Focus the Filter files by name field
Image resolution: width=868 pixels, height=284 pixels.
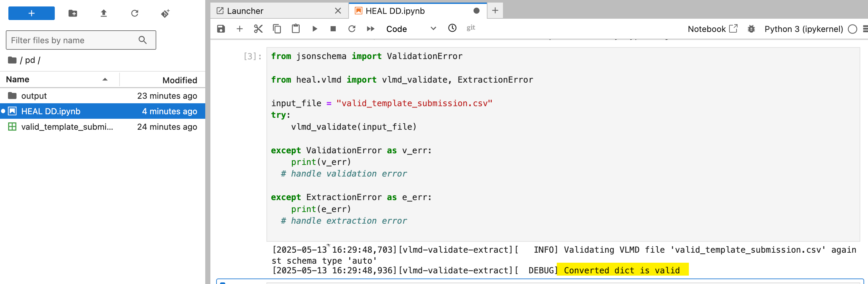pyautogui.click(x=81, y=40)
